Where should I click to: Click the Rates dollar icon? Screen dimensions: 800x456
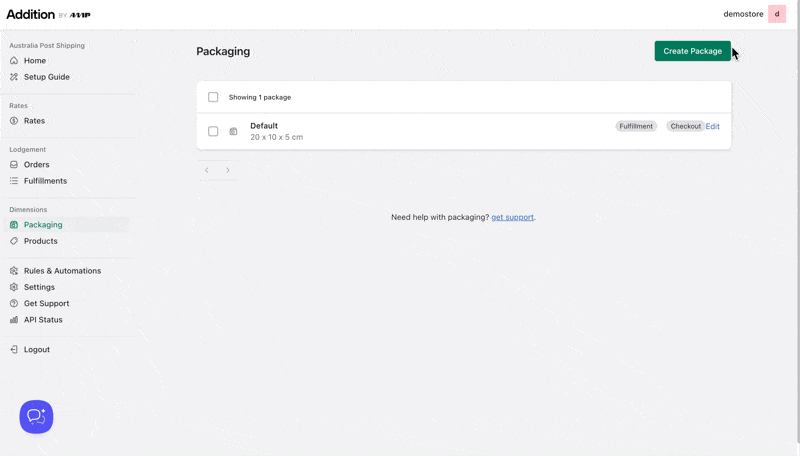(x=14, y=121)
